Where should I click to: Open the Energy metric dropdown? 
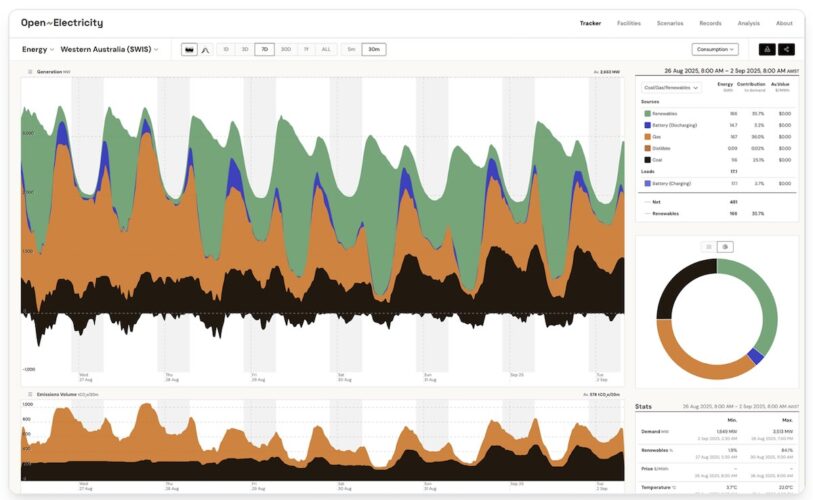coord(38,49)
